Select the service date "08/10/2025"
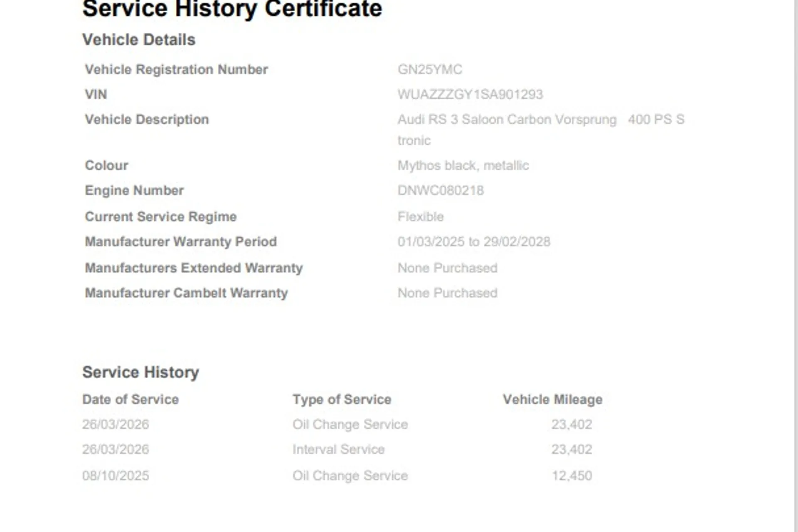 [x=116, y=475]
